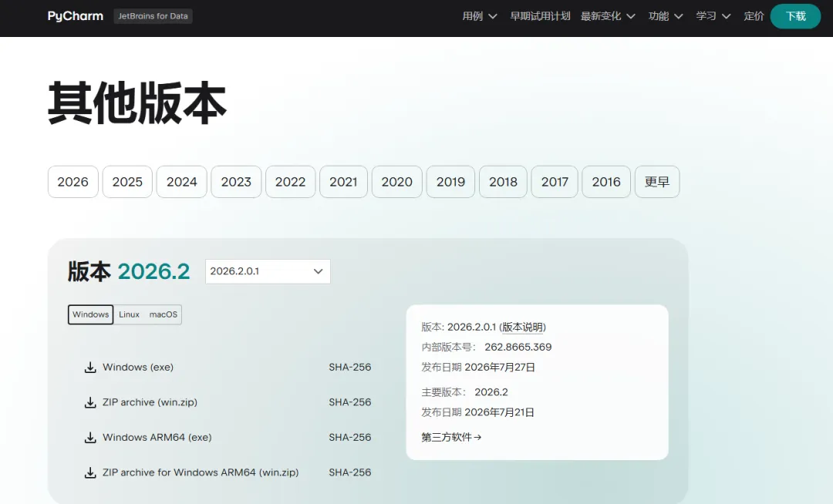Expand the 功能 menu
Screen dimensions: 833x504
[x=666, y=16]
